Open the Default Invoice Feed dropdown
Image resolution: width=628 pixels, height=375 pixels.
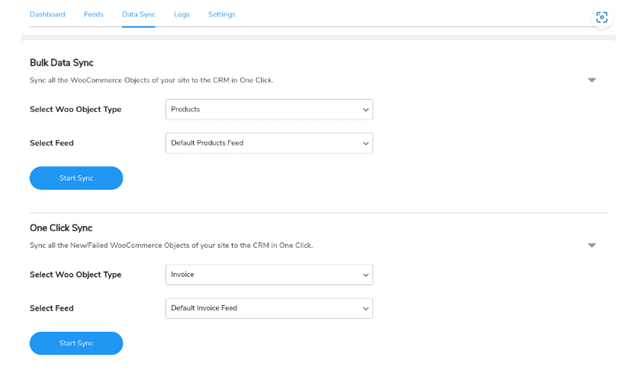coord(269,308)
